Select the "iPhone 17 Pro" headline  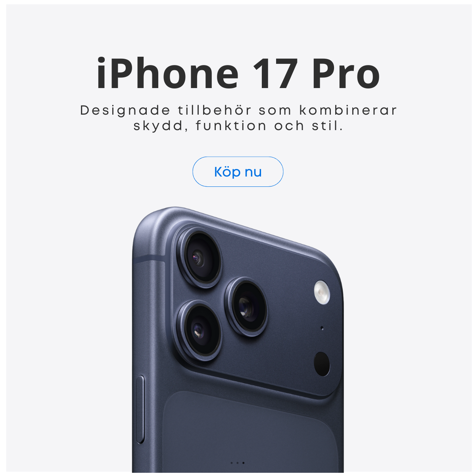(238, 73)
